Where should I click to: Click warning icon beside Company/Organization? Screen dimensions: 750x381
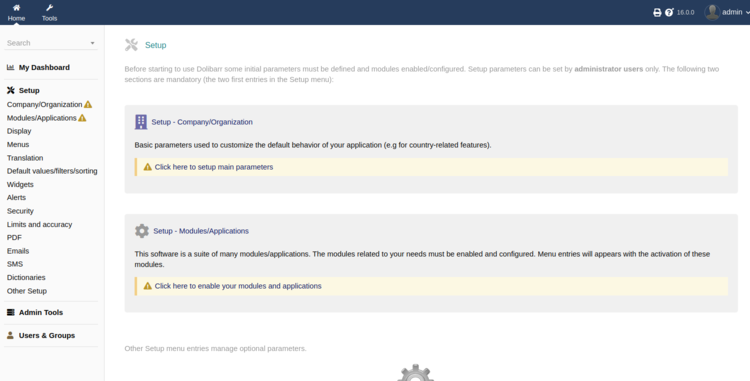pyautogui.click(x=88, y=104)
